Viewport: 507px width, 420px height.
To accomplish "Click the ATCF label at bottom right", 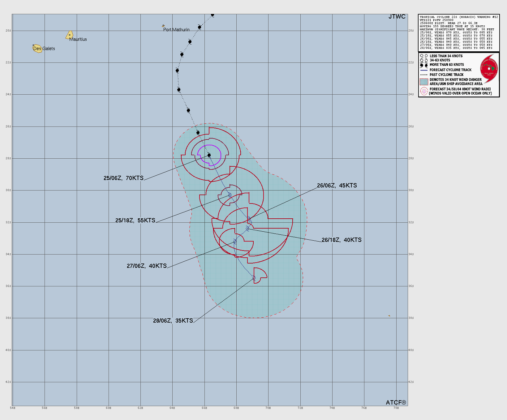I will 395,403.
